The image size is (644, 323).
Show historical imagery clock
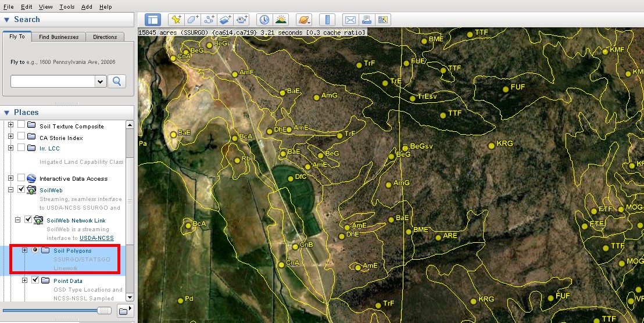click(x=264, y=20)
